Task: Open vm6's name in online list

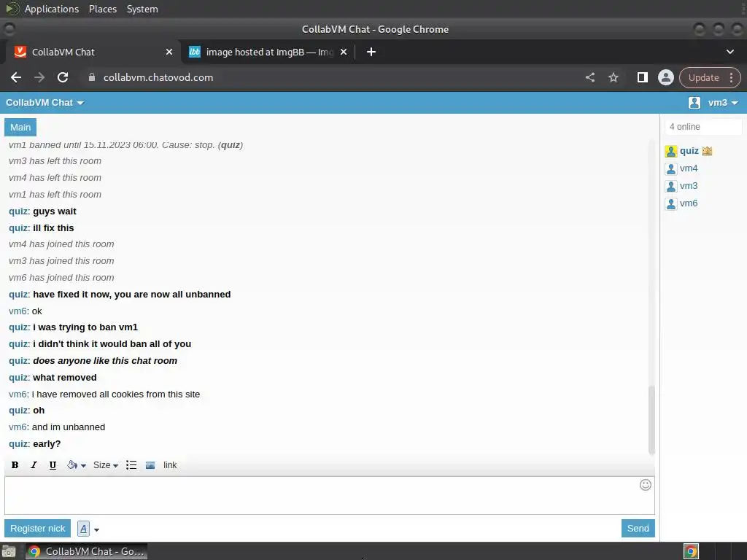Action: point(689,203)
